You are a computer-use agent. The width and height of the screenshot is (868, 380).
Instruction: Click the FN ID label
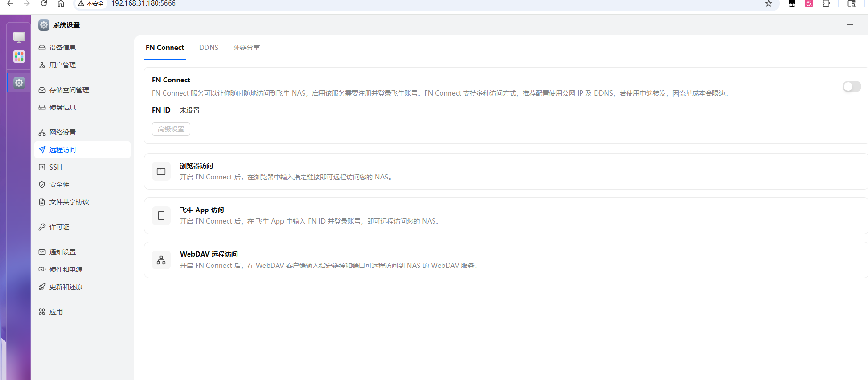161,110
